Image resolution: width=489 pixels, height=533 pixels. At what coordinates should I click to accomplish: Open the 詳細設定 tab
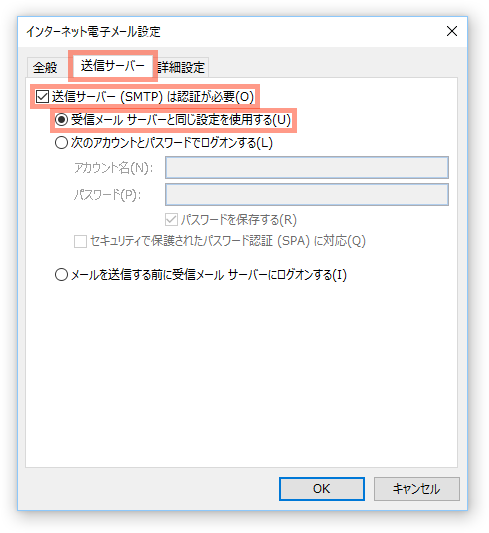[x=181, y=67]
